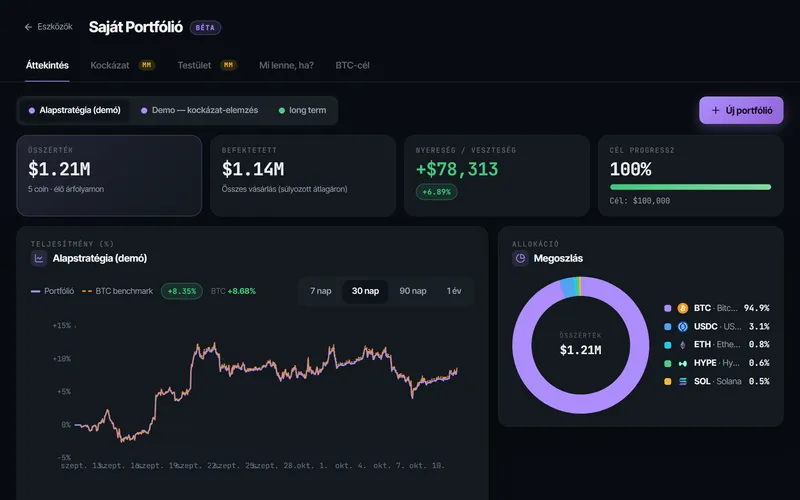Click the USDC 3.1% allocation value
This screenshot has height=500, width=800.
coord(759,327)
